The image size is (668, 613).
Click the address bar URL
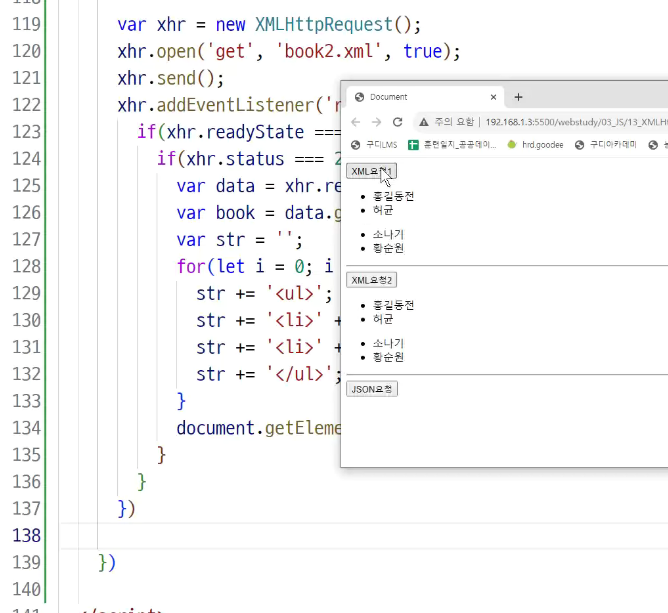576,122
